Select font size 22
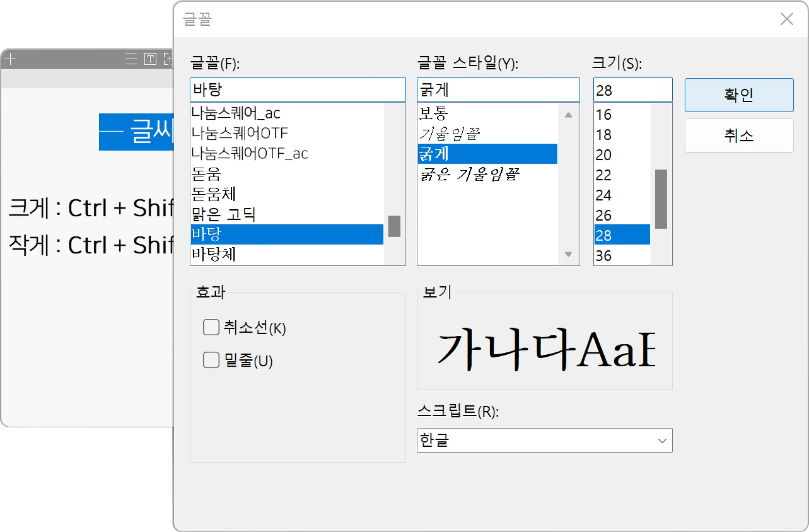Screen dimensions: 809x532 (x=604, y=175)
